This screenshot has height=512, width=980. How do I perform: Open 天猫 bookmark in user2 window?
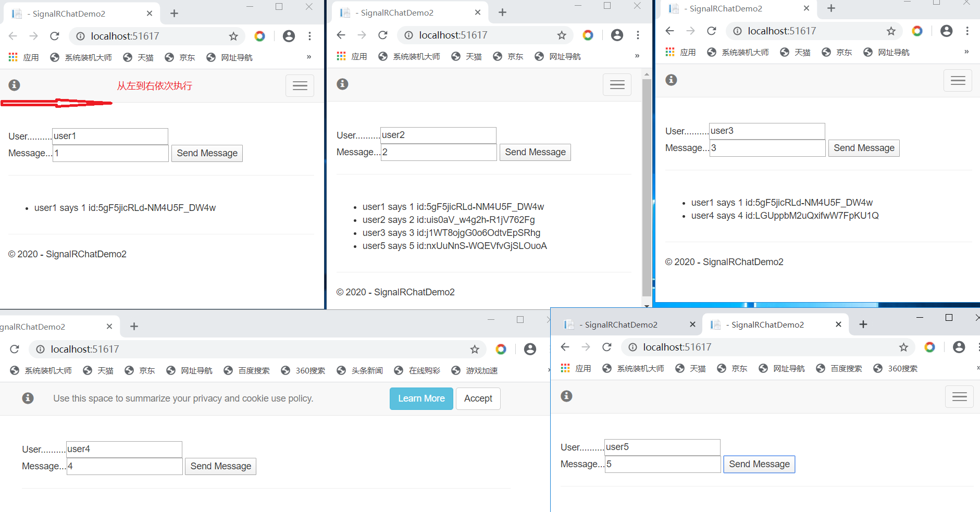click(466, 56)
